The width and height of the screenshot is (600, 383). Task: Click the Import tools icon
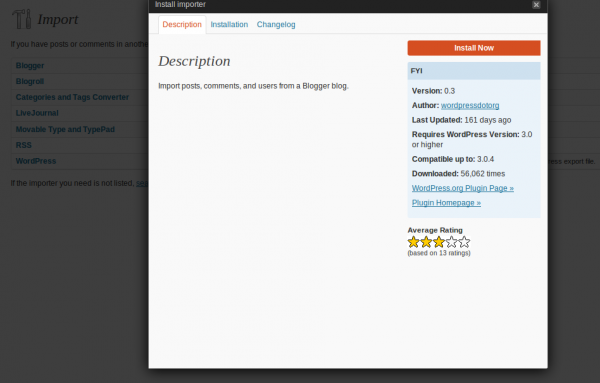(x=21, y=19)
